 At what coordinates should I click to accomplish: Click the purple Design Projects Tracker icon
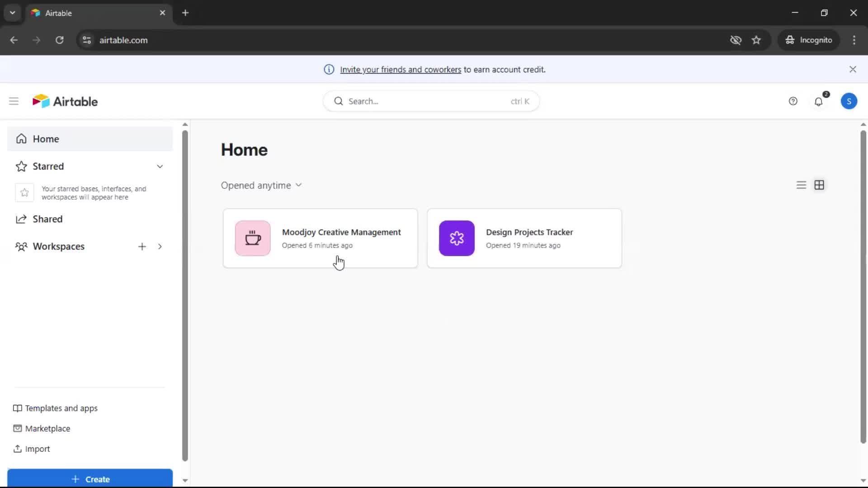(457, 238)
